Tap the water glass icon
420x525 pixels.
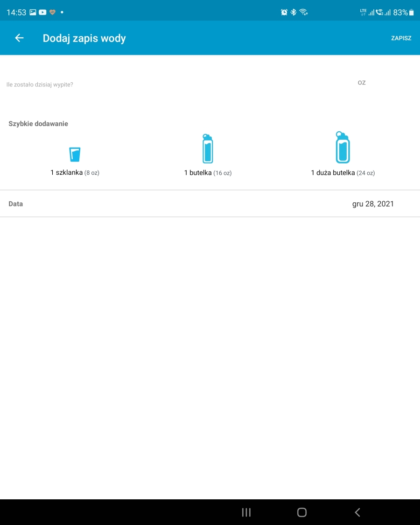click(75, 154)
